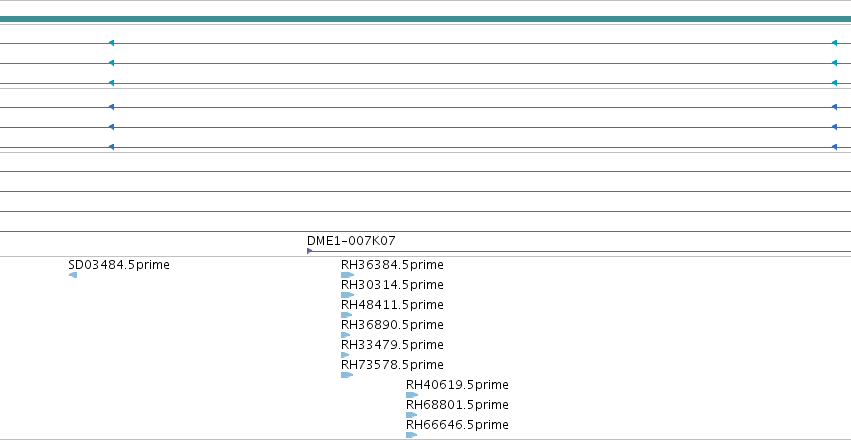Click the EST glyph beneath RH33479.5prime

[x=345, y=355]
